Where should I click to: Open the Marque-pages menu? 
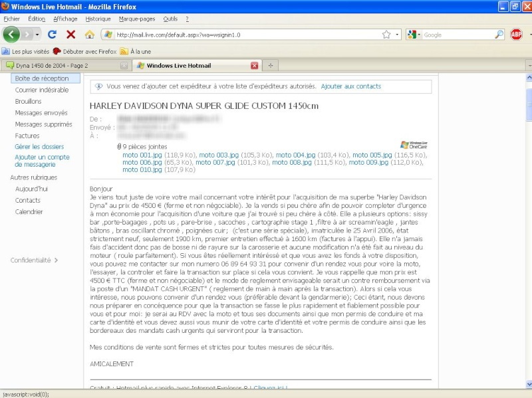(137, 19)
